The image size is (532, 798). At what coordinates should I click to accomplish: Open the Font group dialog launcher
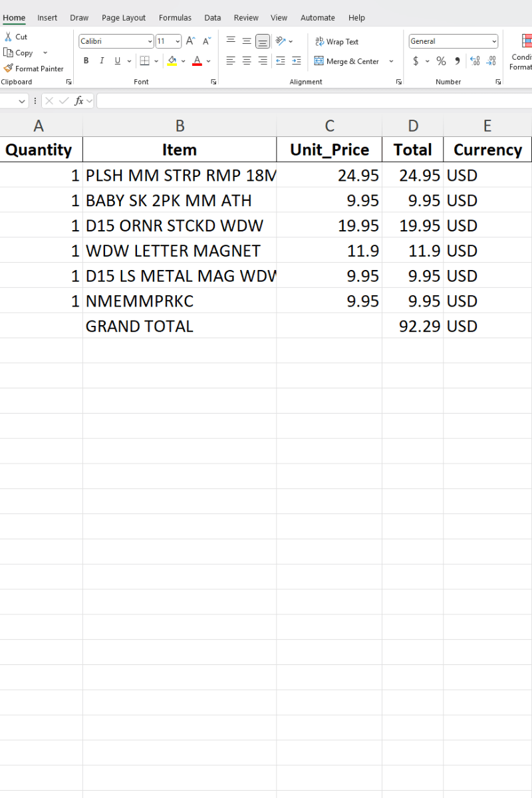click(213, 81)
